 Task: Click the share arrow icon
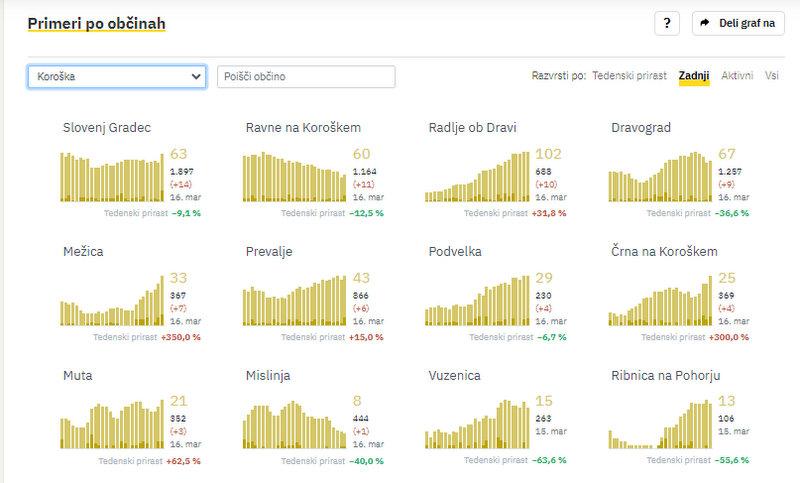(x=705, y=23)
